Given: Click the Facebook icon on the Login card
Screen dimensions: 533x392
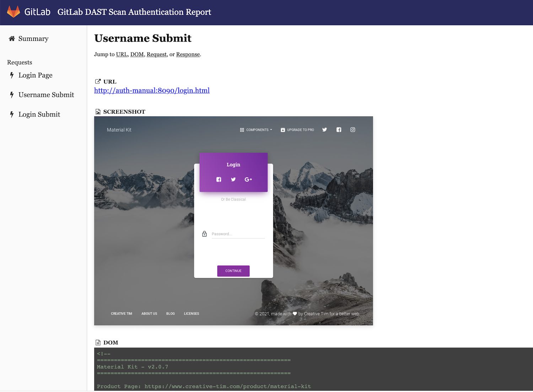Looking at the screenshot, I should 219,179.
